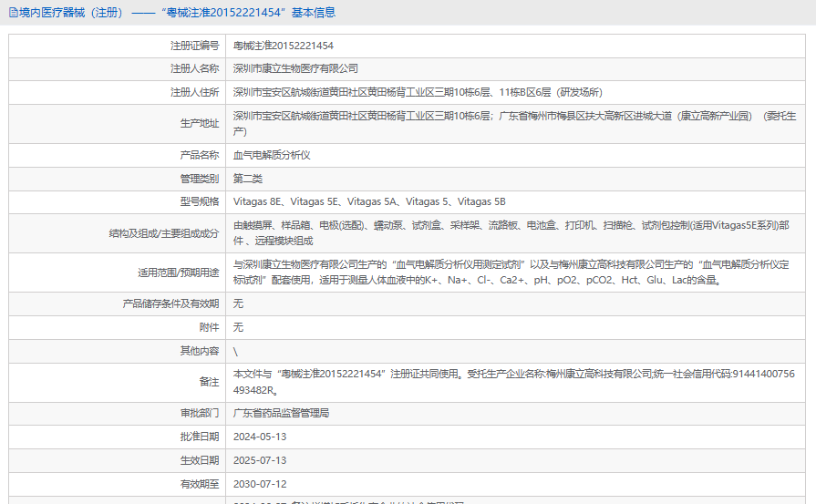Click the 备注 label
Image resolution: width=816 pixels, height=504 pixels.
click(209, 382)
